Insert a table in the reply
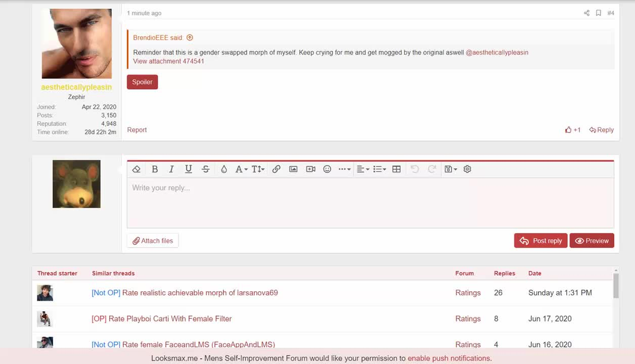Viewport: 635px width, 364px height. click(396, 169)
